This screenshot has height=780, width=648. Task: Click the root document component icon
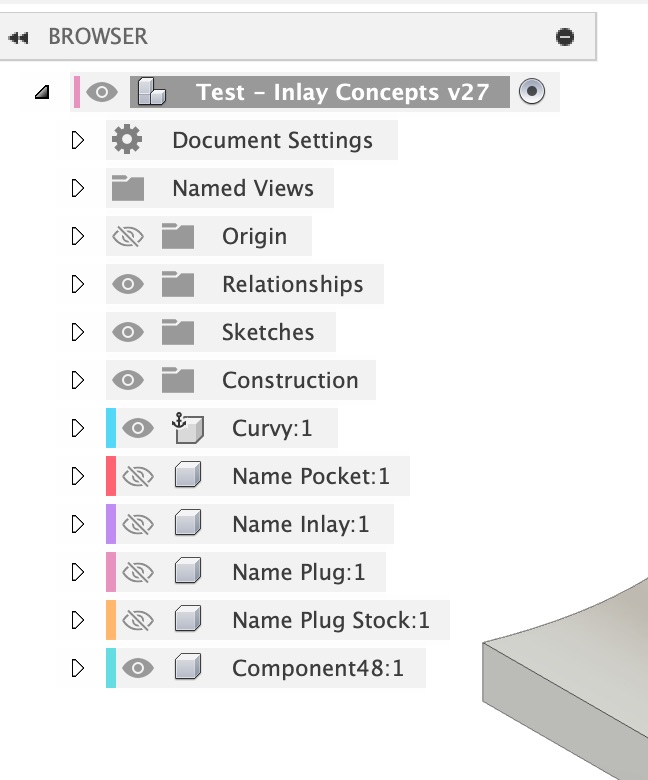151,92
